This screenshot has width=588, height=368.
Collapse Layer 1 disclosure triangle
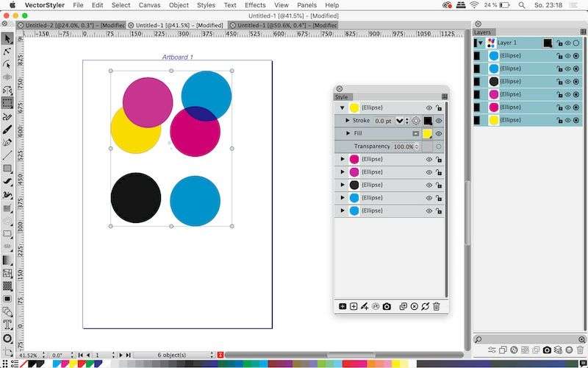[x=481, y=43]
